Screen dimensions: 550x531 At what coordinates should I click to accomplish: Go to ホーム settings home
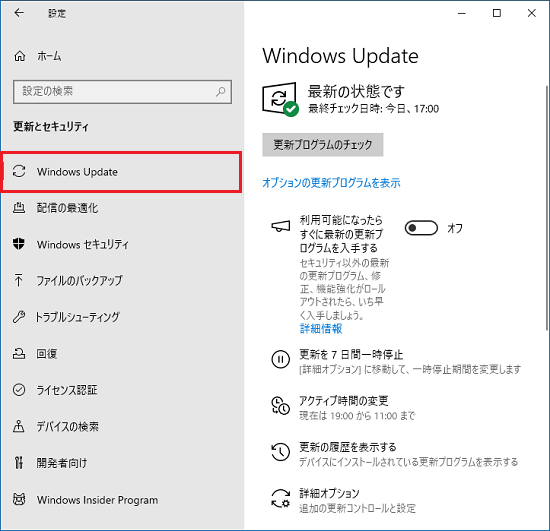coord(49,56)
